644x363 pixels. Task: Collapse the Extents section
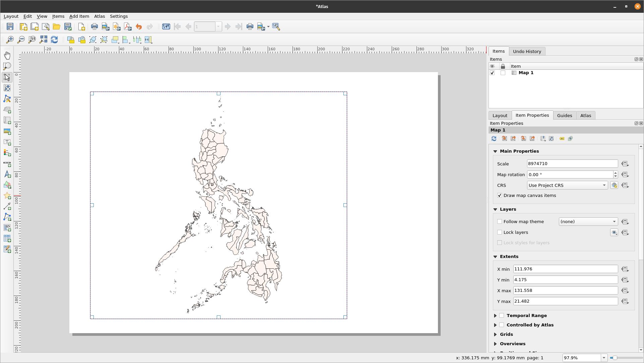pyautogui.click(x=496, y=256)
